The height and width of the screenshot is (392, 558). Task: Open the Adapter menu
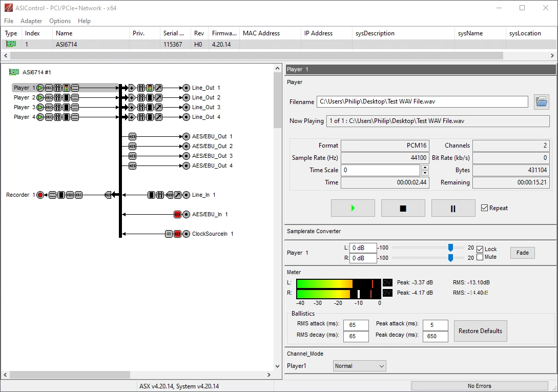31,21
